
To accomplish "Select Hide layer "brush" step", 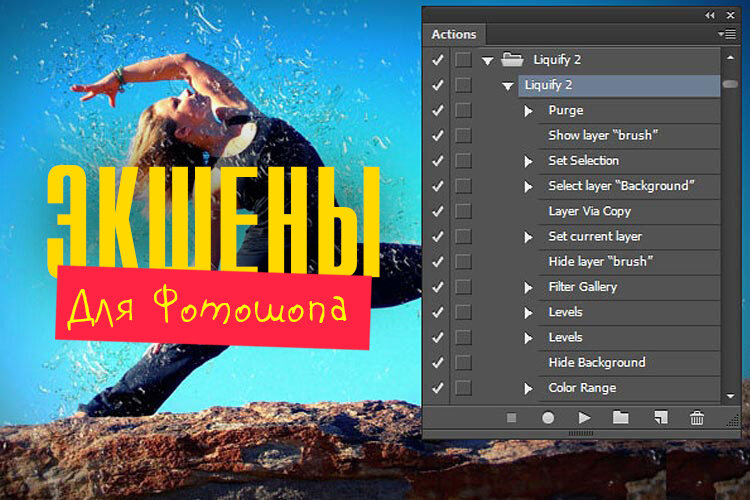I will [x=629, y=262].
